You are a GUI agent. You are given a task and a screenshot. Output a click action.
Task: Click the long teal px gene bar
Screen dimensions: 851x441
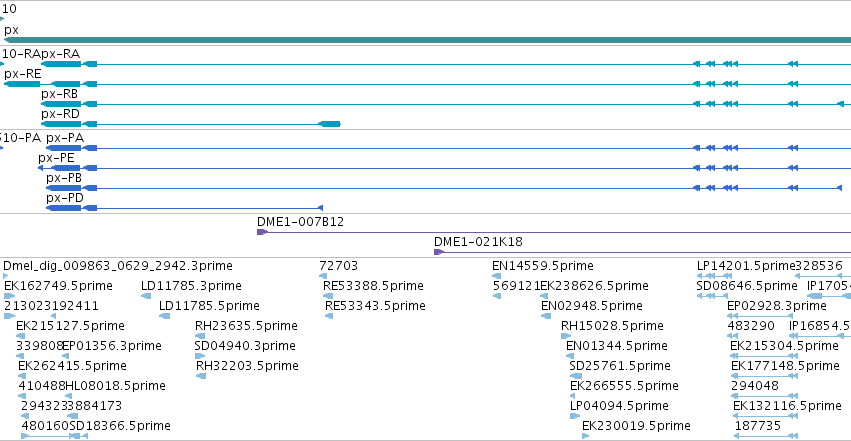point(428,40)
